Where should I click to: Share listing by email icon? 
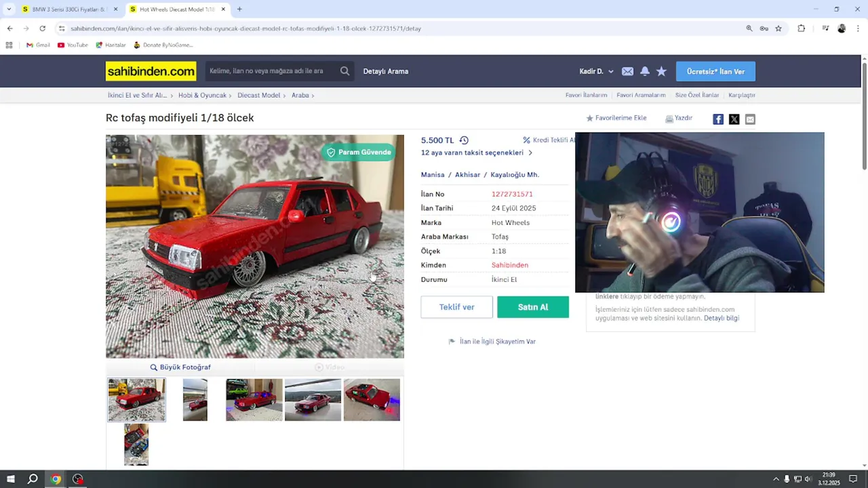click(750, 119)
